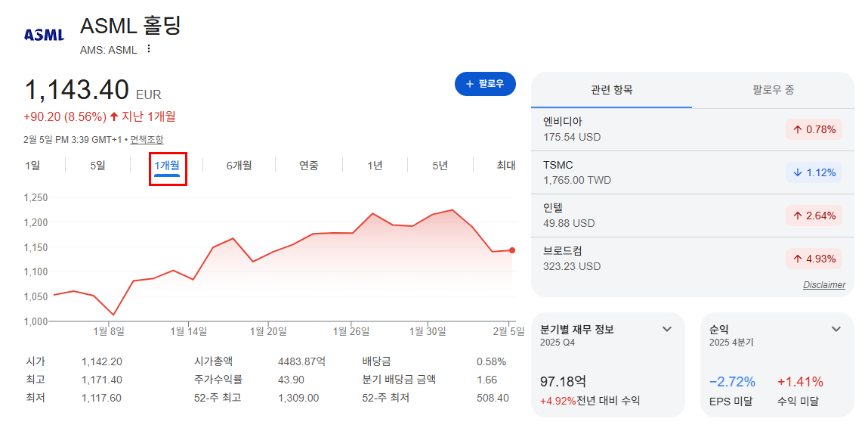Screen dimensions: 868x428
Task: Click TSMC's 1.12% down badge
Action: pyautogui.click(x=814, y=173)
